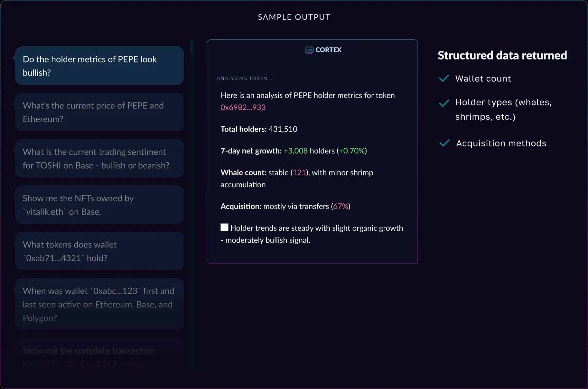Image resolution: width=588 pixels, height=389 pixels.
Task: Click the checkmark beside Holder types
Action: click(x=444, y=103)
